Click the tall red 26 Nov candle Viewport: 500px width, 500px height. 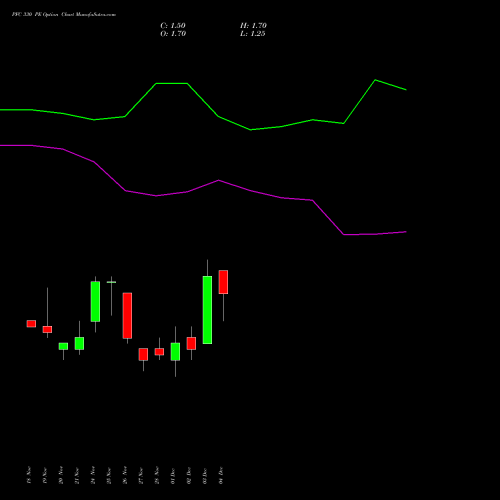[x=127, y=316]
